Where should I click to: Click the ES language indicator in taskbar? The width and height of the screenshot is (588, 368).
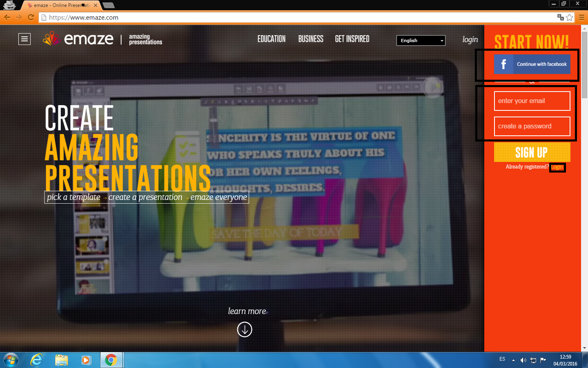tap(502, 359)
